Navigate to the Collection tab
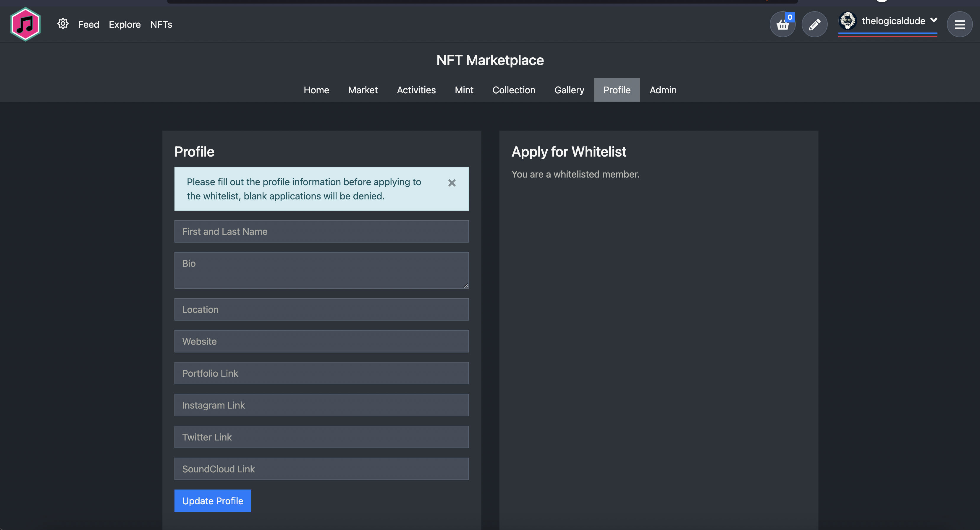This screenshot has width=980, height=530. tap(514, 90)
